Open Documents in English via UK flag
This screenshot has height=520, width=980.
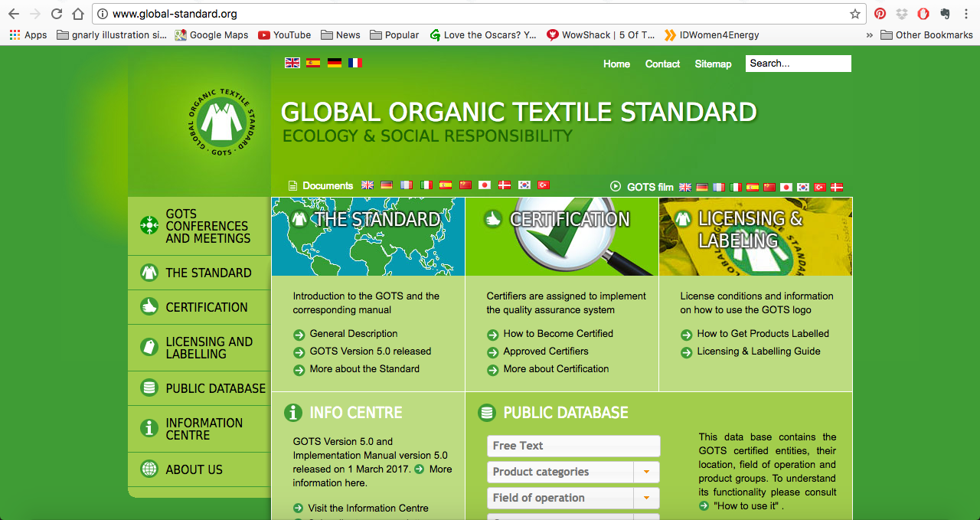pos(367,185)
